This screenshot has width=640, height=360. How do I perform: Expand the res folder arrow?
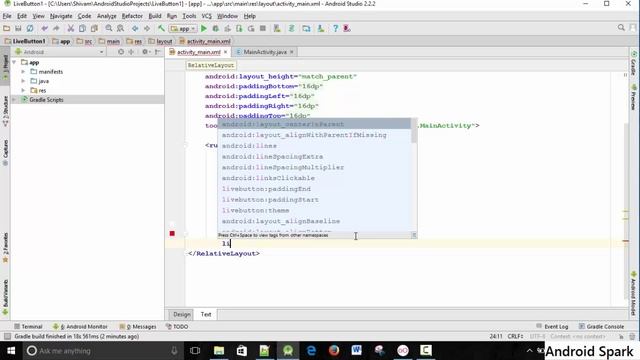pos(23,90)
